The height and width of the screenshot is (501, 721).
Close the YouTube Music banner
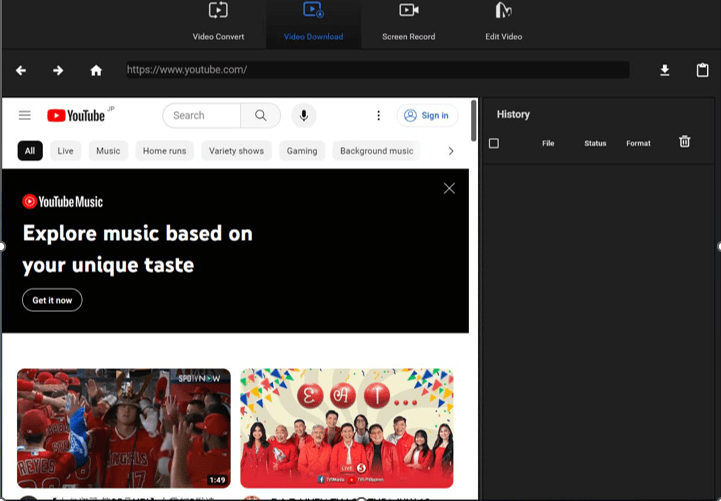[x=449, y=188]
